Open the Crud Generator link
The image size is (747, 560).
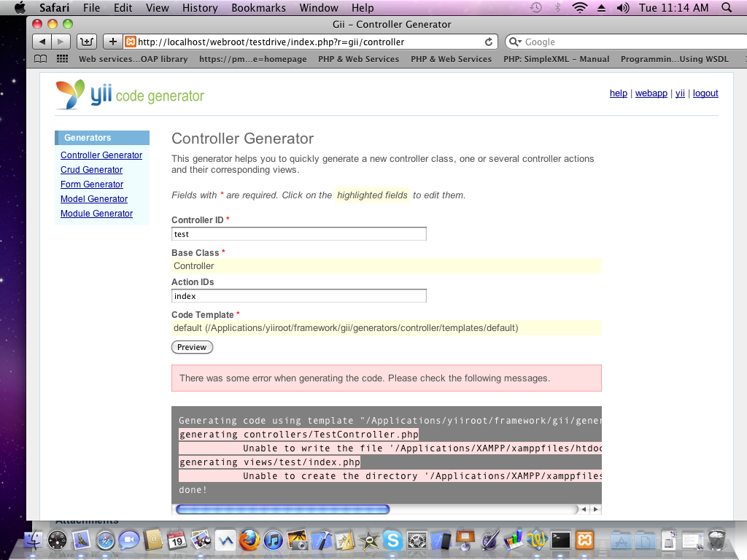coord(91,170)
